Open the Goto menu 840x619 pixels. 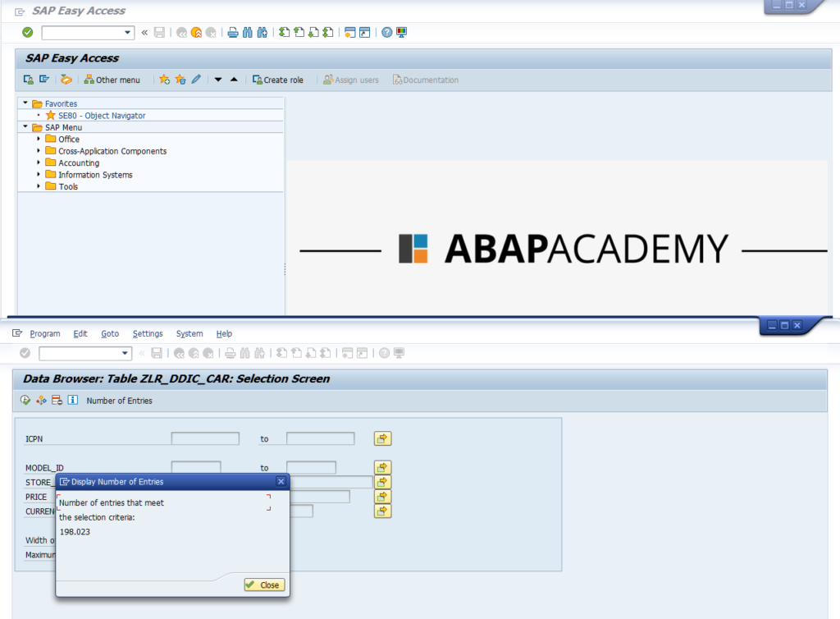pos(109,333)
